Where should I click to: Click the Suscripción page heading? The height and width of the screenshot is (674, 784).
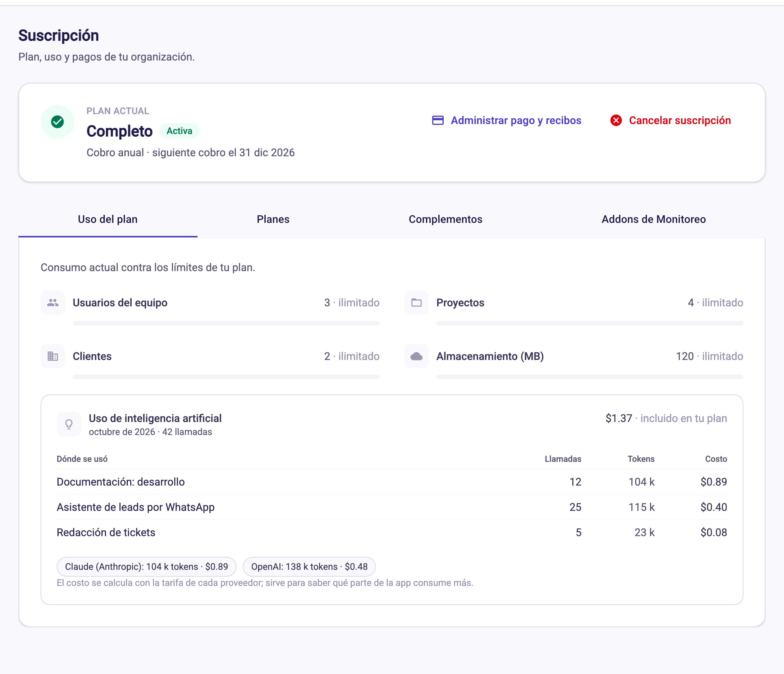59,36
